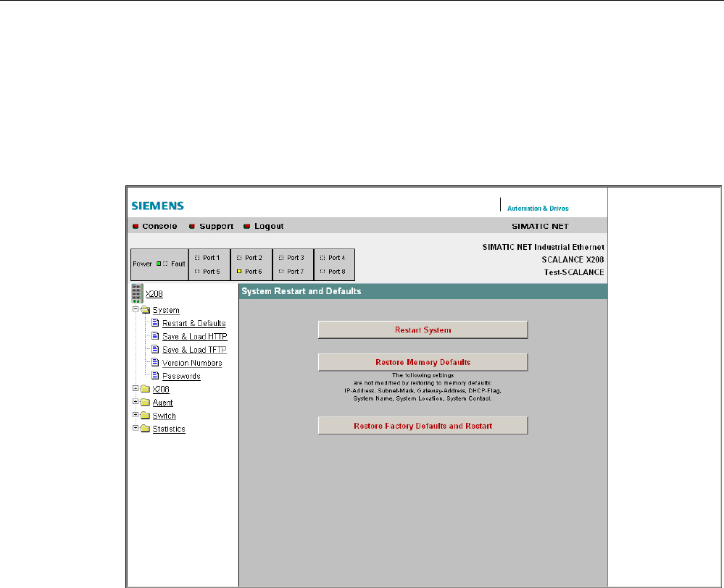
Task: Click the Port 7 label
Action: coord(296,272)
